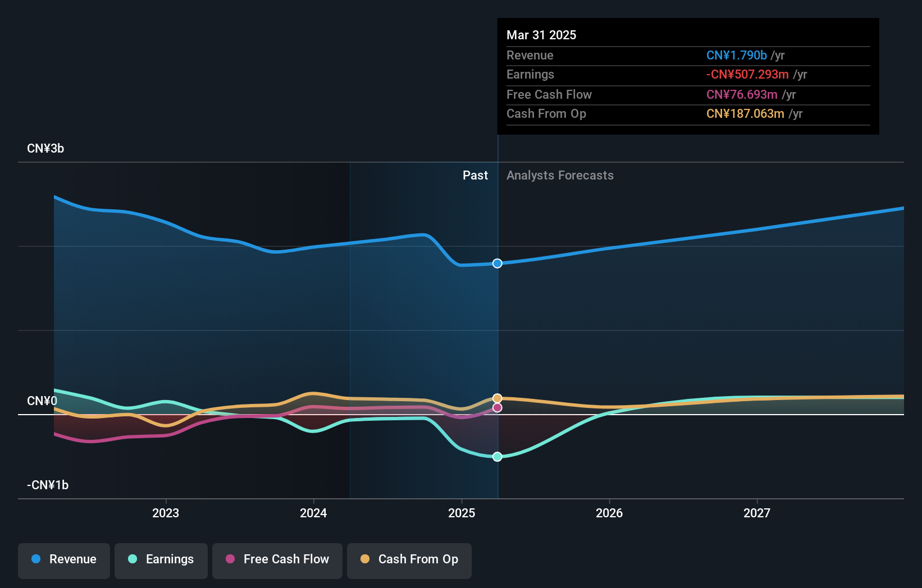The height and width of the screenshot is (588, 922).
Task: Click the pink Free Cash Flow legend dot
Action: (x=230, y=559)
